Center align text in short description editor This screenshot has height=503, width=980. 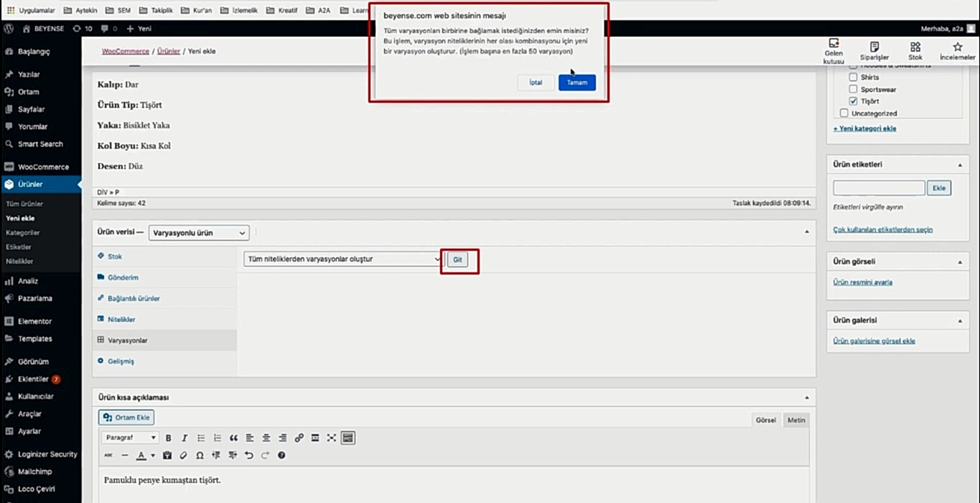coord(266,438)
